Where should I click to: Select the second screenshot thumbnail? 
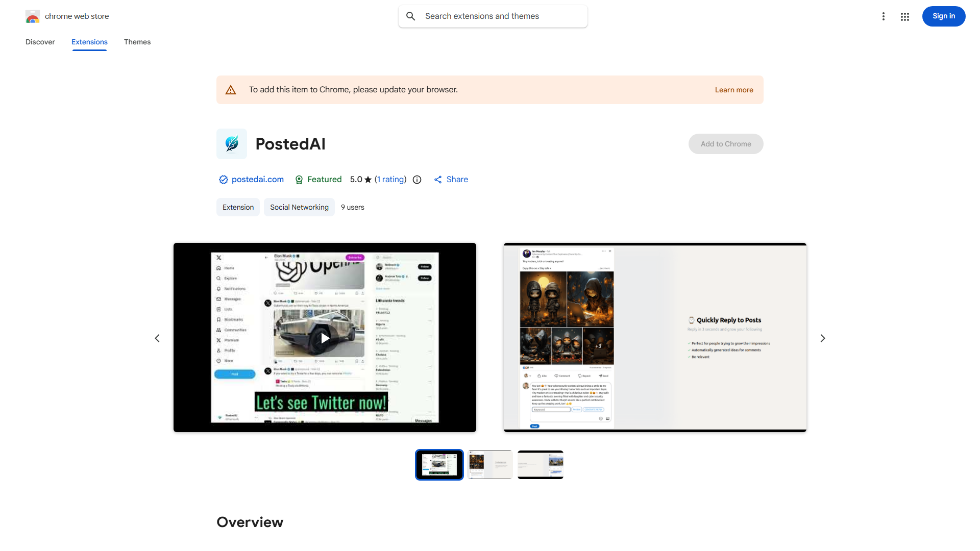click(x=490, y=465)
